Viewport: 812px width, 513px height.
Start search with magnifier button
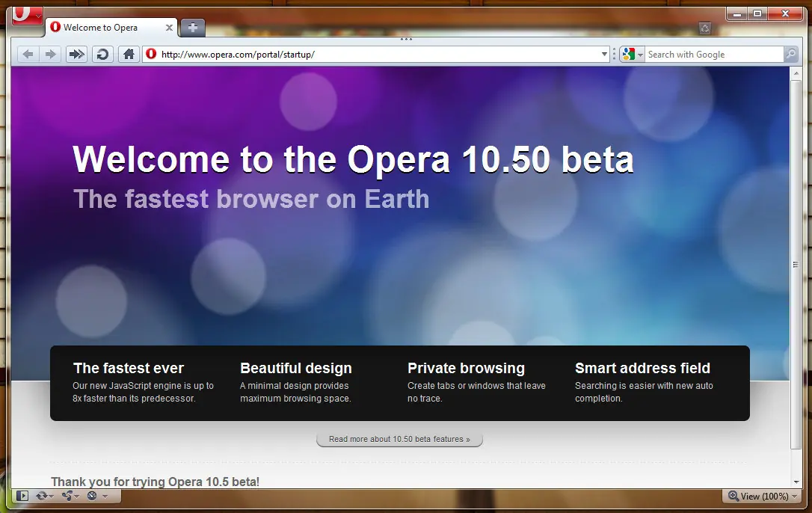(791, 54)
